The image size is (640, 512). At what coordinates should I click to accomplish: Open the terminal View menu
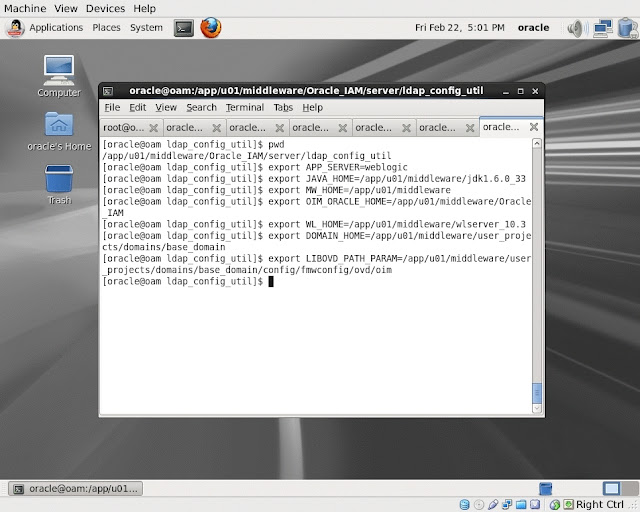[x=166, y=107]
